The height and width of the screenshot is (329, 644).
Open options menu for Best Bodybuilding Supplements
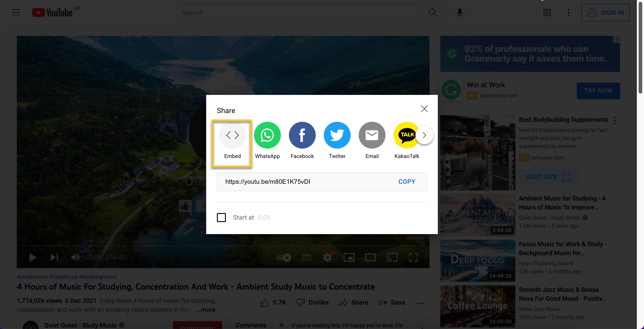point(615,120)
